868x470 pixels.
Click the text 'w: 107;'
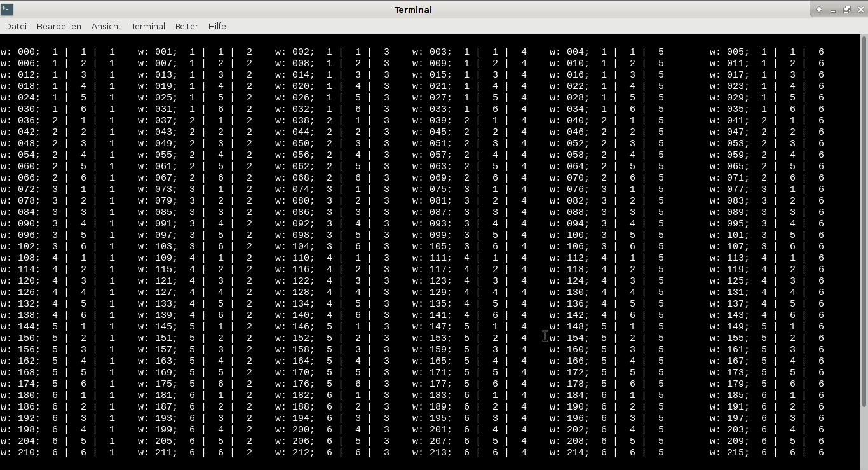pos(729,246)
